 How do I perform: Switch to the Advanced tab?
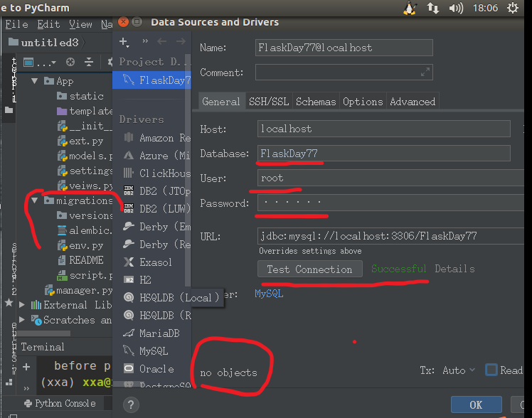point(413,102)
